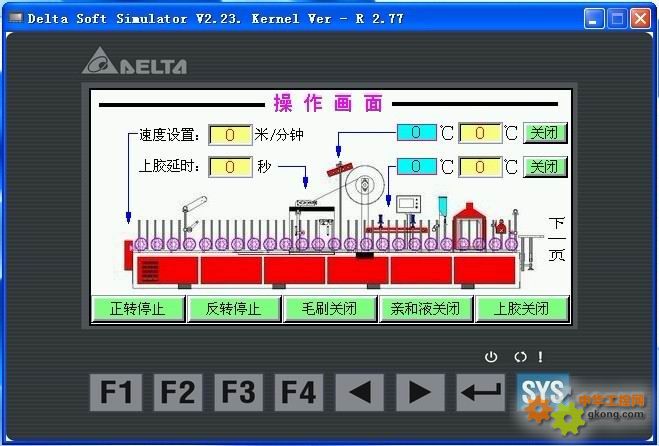Click the 操作画面 screen title

pyautogui.click(x=329, y=103)
